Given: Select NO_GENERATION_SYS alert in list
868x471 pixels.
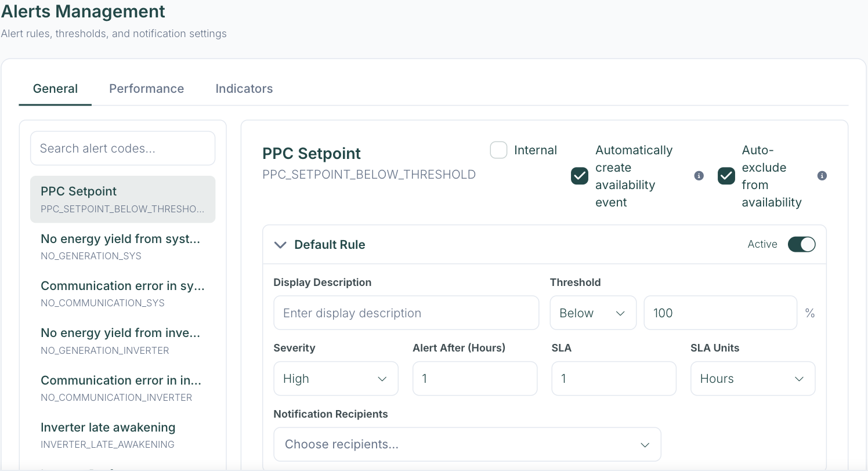Looking at the screenshot, I should 123,247.
